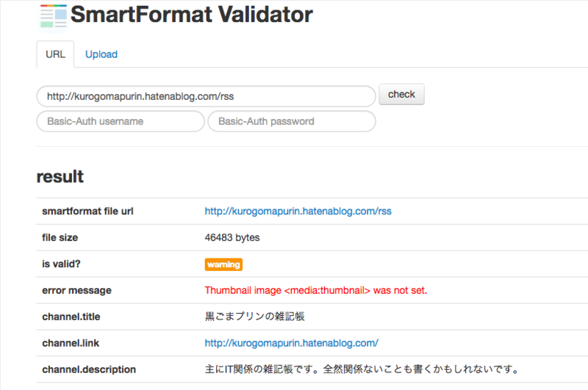Open the channel.link blog URL
The width and height of the screenshot is (588, 390).
tap(291, 343)
